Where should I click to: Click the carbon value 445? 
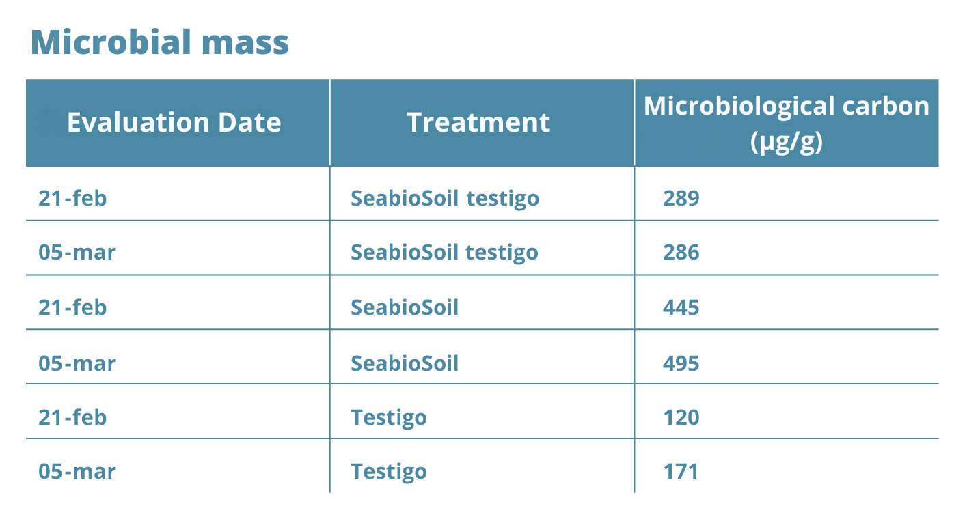tap(681, 307)
